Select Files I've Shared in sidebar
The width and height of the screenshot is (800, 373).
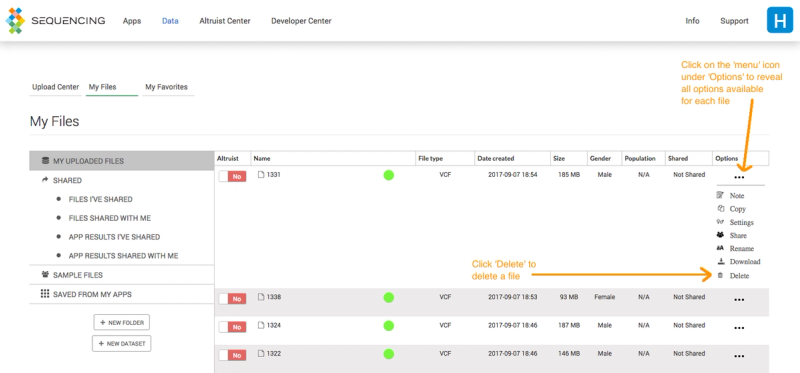(101, 199)
